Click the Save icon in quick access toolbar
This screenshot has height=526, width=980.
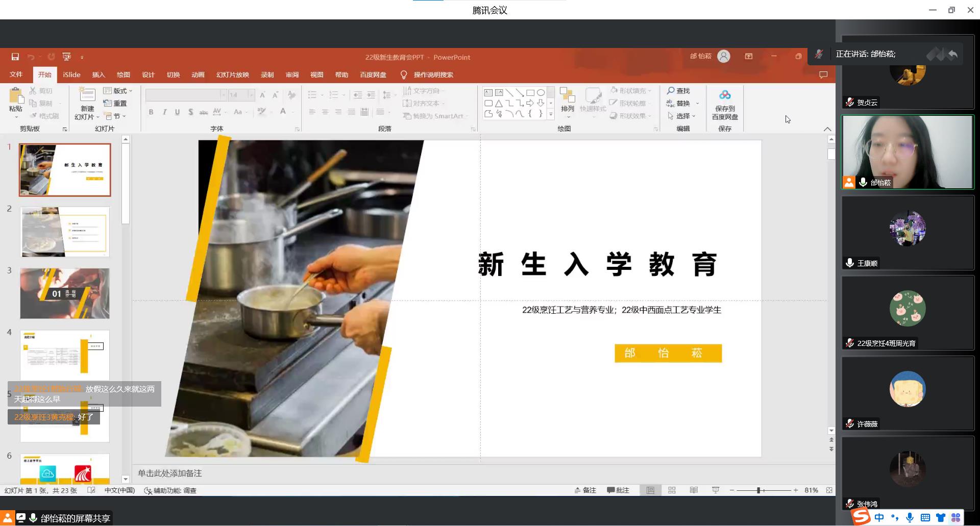point(15,57)
